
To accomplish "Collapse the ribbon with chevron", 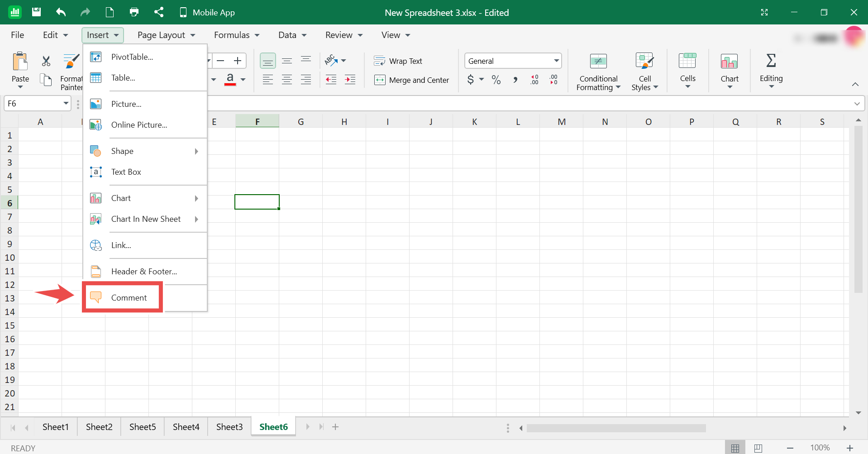I will [855, 84].
